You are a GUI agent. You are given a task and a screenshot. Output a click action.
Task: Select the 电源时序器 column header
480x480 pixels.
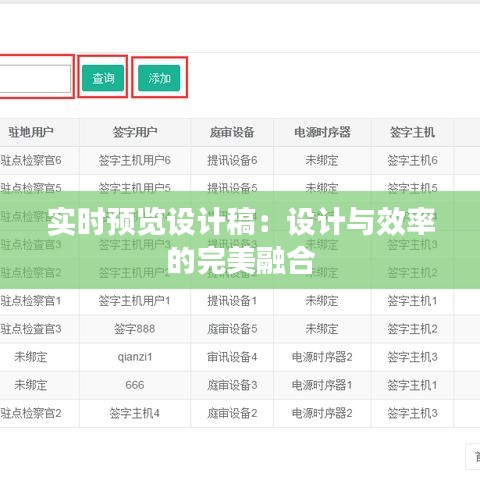[x=322, y=132]
